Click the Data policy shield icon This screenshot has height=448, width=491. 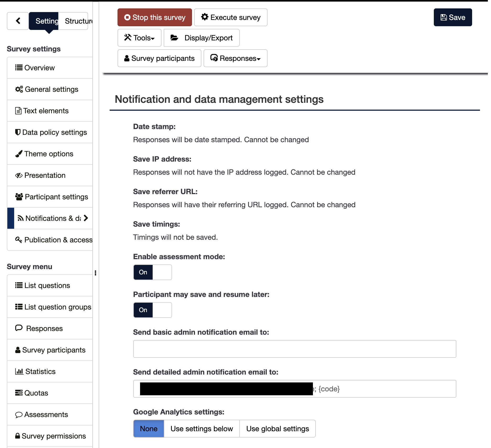pyautogui.click(x=18, y=132)
